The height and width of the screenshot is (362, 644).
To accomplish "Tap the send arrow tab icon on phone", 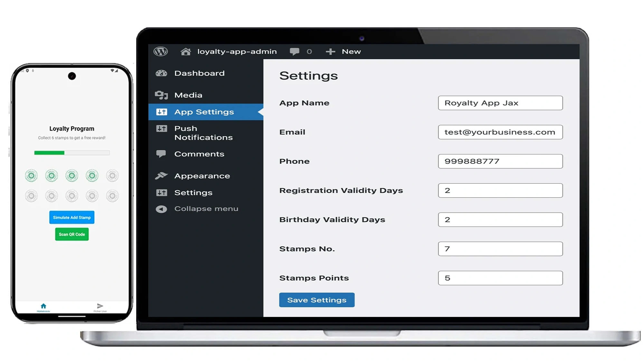I will pyautogui.click(x=100, y=306).
